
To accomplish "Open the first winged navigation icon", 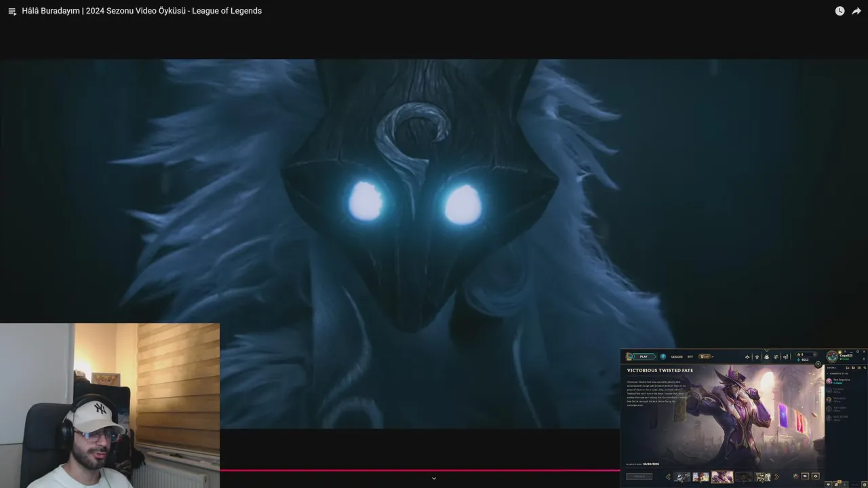I will tap(747, 357).
